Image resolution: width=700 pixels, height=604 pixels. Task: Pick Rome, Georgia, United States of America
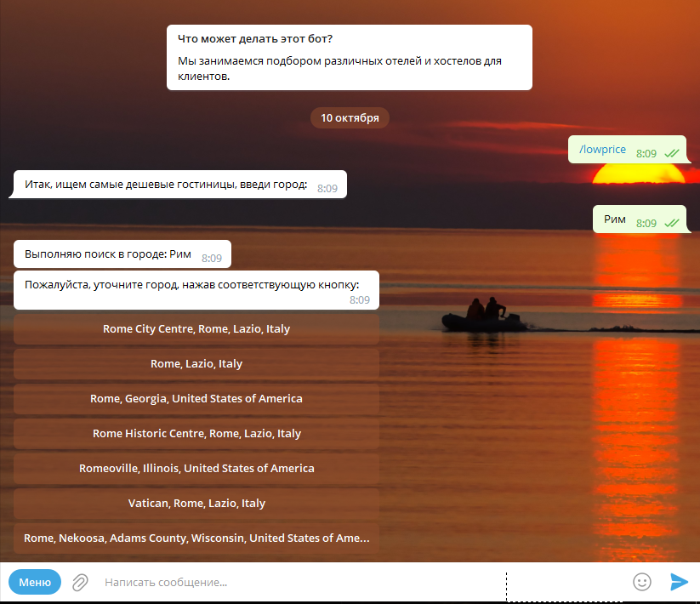coord(196,399)
